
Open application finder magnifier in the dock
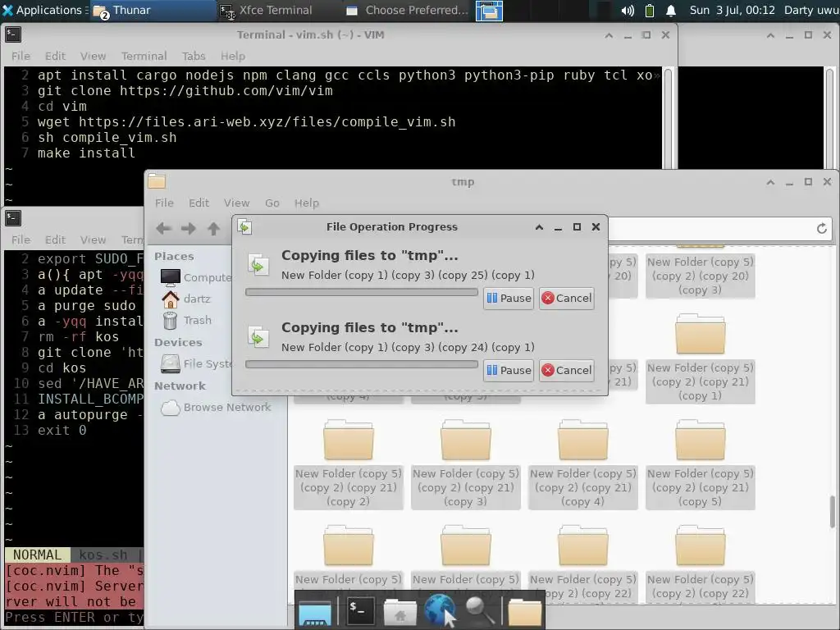[x=480, y=610]
